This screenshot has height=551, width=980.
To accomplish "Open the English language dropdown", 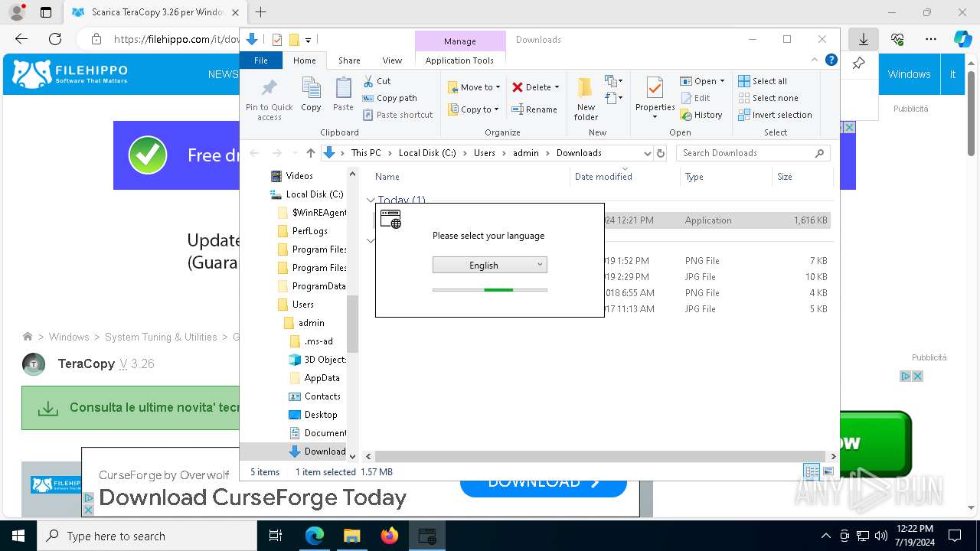I will pos(490,265).
